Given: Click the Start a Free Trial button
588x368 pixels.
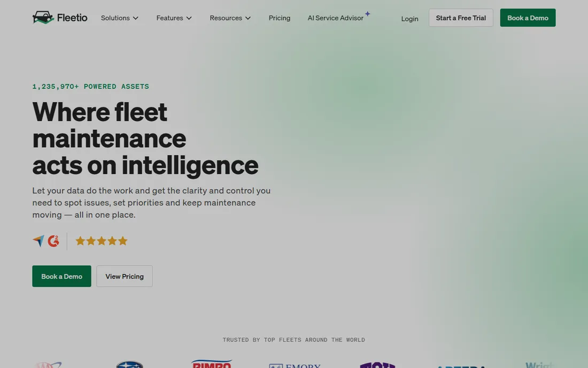Looking at the screenshot, I should tap(461, 18).
